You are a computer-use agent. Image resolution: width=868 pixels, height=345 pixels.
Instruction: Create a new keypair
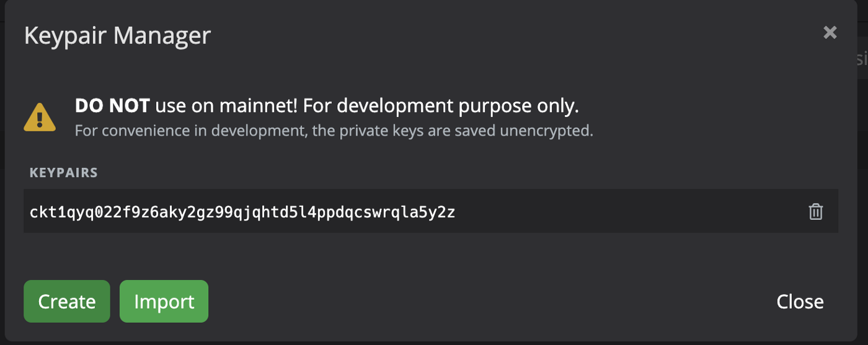[x=67, y=302]
